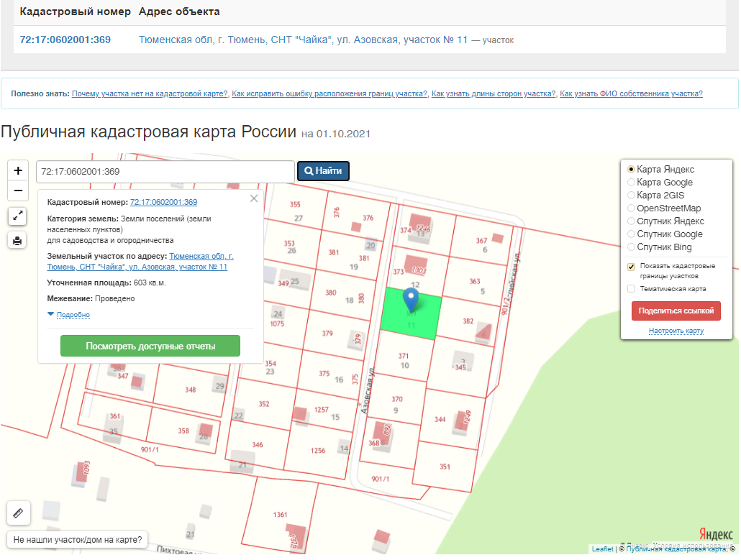Toggle Показать кадастровые границы участков checkbox
This screenshot has height=560, width=741.
(631, 267)
